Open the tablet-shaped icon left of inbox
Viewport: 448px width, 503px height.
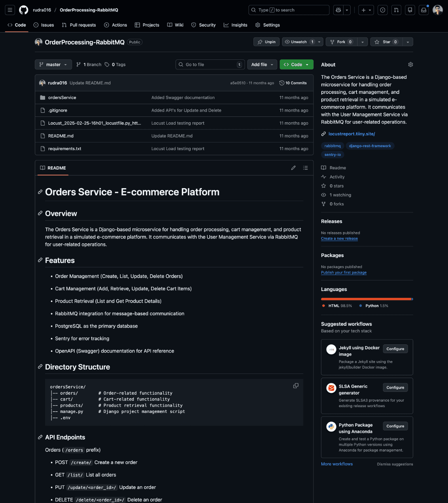click(410, 10)
